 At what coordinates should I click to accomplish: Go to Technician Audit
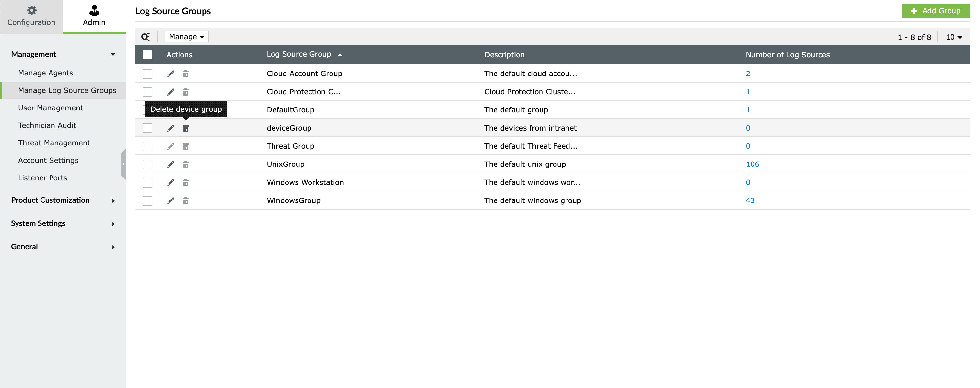pyautogui.click(x=47, y=125)
